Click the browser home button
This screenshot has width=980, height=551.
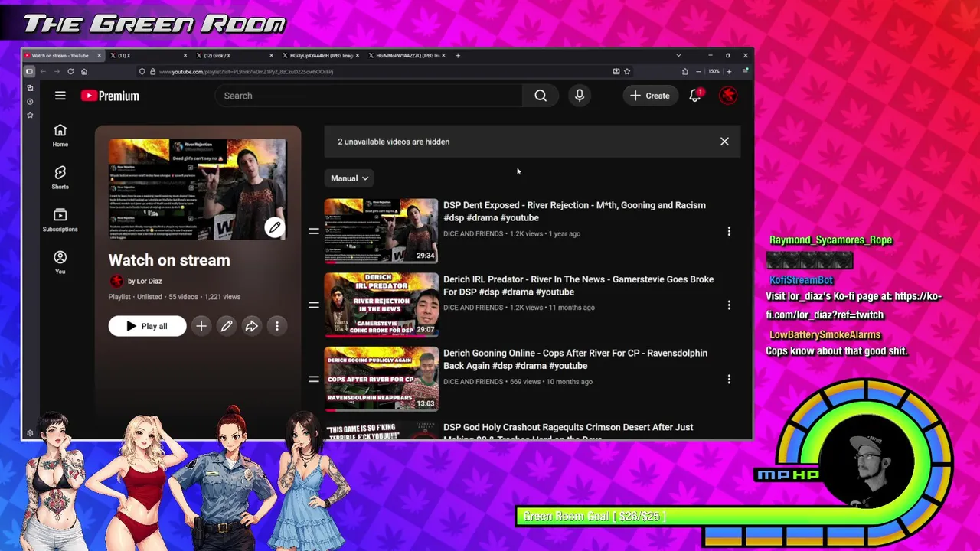84,71
